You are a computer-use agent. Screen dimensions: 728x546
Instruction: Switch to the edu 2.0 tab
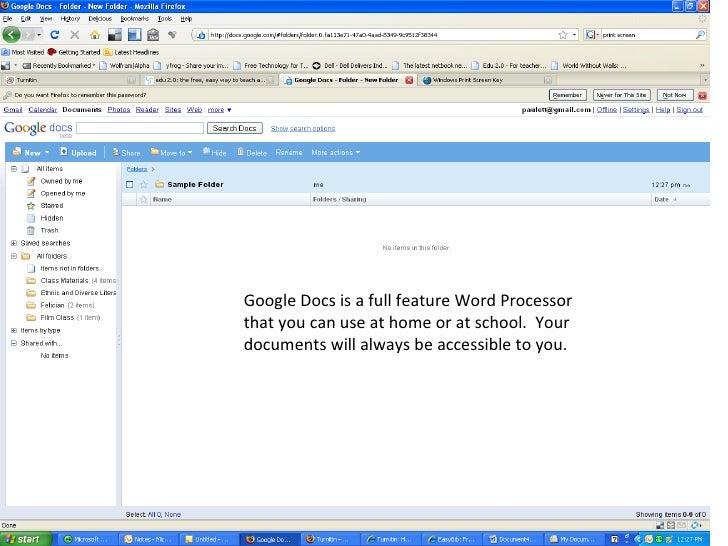click(210, 80)
